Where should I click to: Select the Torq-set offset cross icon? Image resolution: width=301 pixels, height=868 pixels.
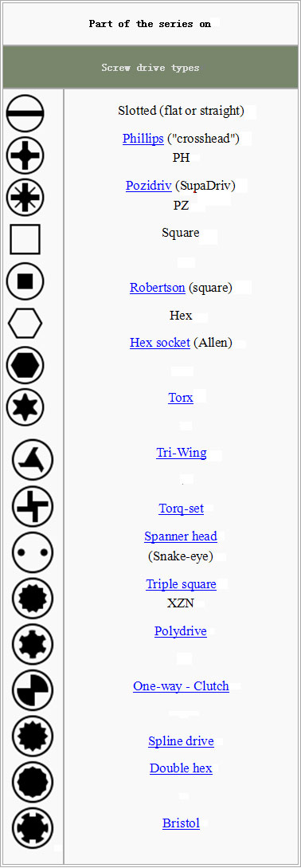pyautogui.click(x=33, y=506)
